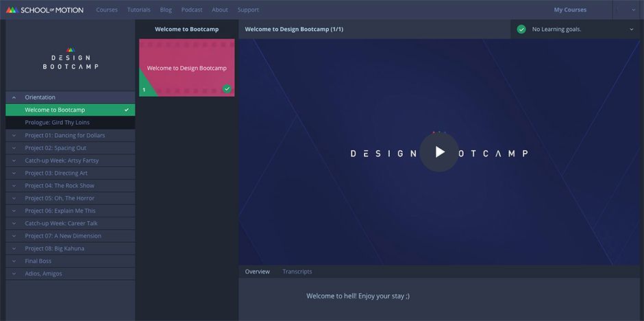Open the Support page

[248, 10]
